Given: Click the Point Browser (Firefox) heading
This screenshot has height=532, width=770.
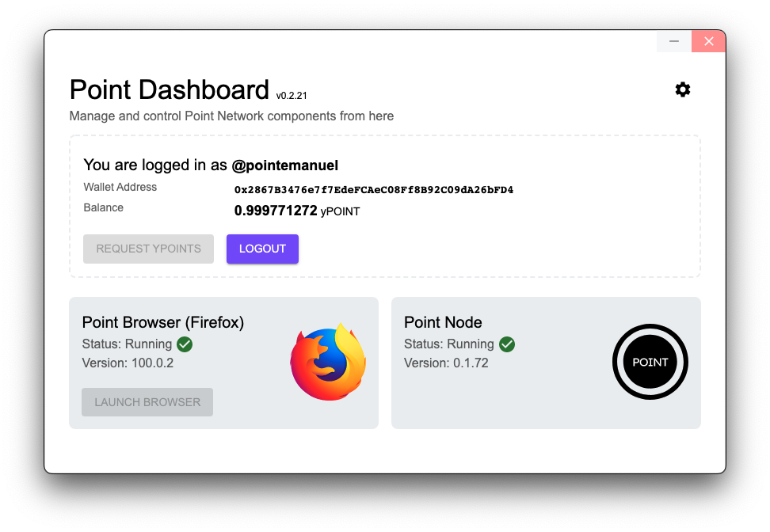Looking at the screenshot, I should point(163,322).
